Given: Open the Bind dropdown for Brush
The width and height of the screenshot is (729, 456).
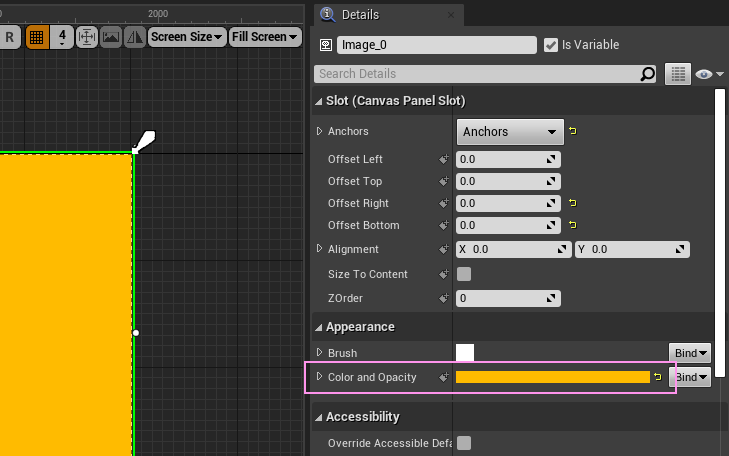Looking at the screenshot, I should (x=690, y=353).
